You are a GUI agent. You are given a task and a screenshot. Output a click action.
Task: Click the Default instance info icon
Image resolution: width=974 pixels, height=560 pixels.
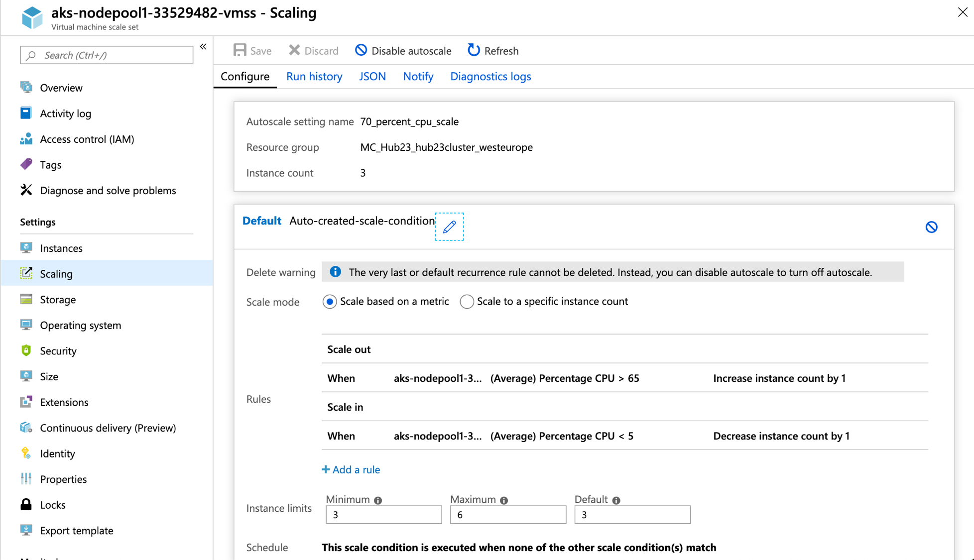pyautogui.click(x=616, y=500)
